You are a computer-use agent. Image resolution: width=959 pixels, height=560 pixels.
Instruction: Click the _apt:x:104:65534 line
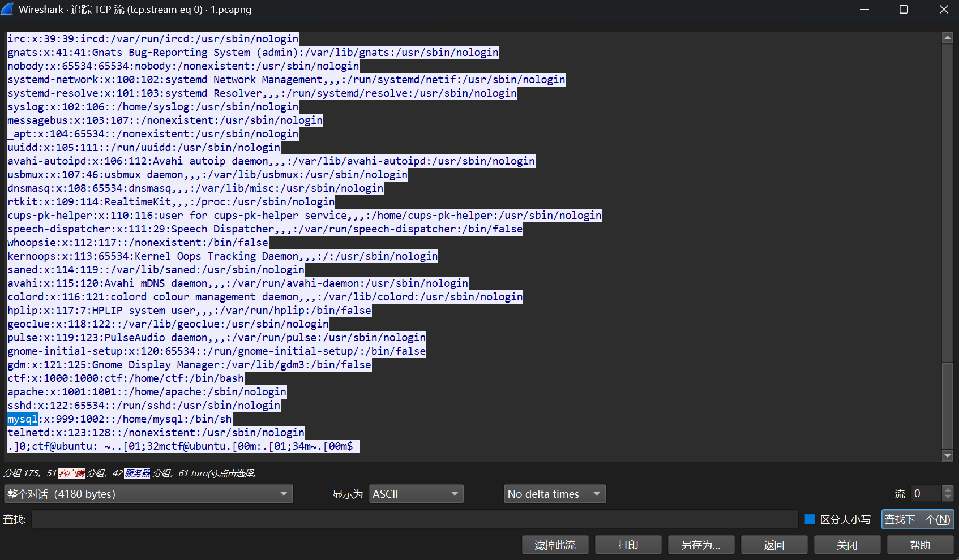153,134
